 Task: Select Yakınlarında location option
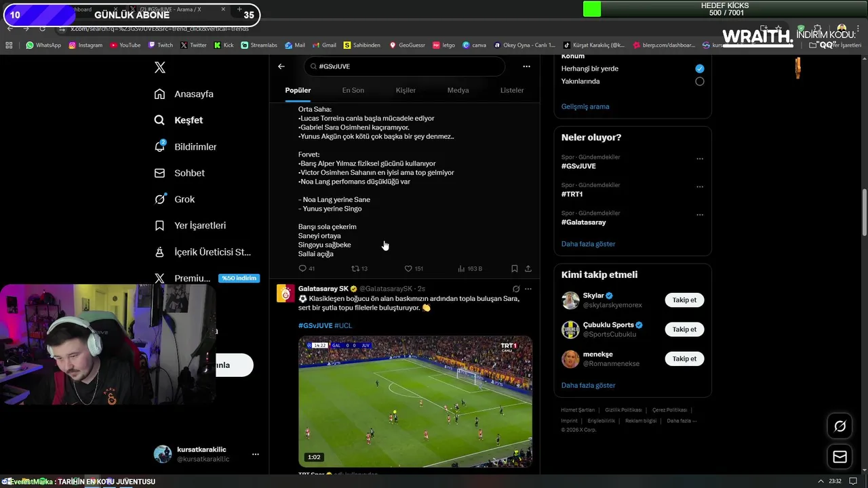tap(699, 81)
